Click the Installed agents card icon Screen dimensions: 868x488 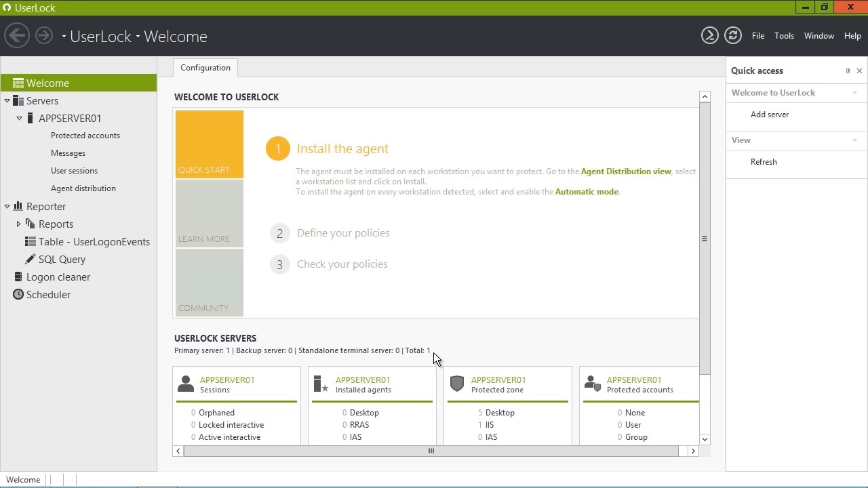[321, 384]
